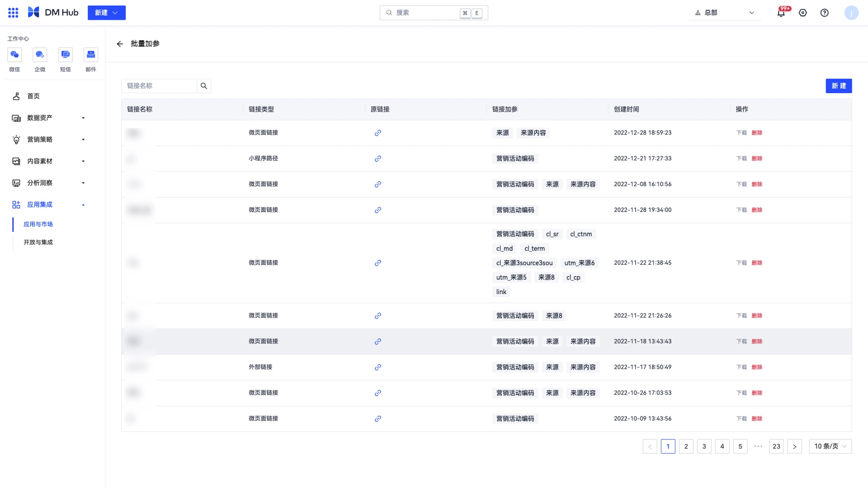Image resolution: width=868 pixels, height=488 pixels.
Task: Open original link icon for 外部链接 row
Action: 378,367
